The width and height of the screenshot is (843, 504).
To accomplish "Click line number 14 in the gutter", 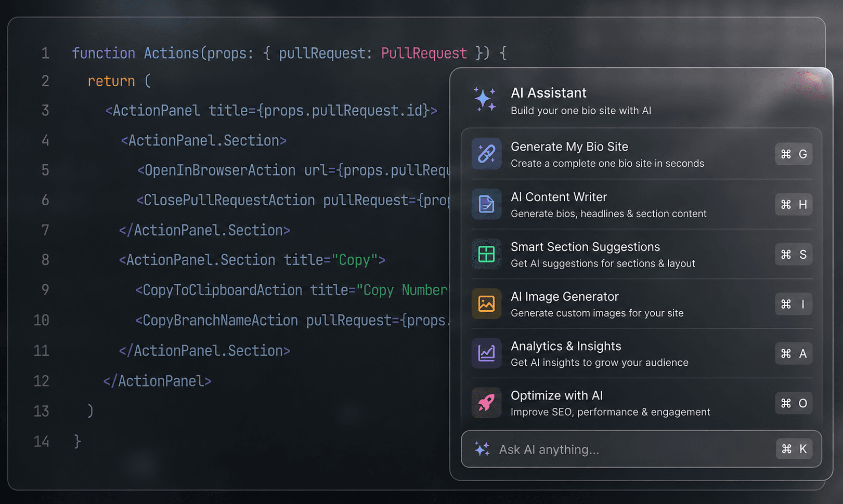I will coord(42,442).
